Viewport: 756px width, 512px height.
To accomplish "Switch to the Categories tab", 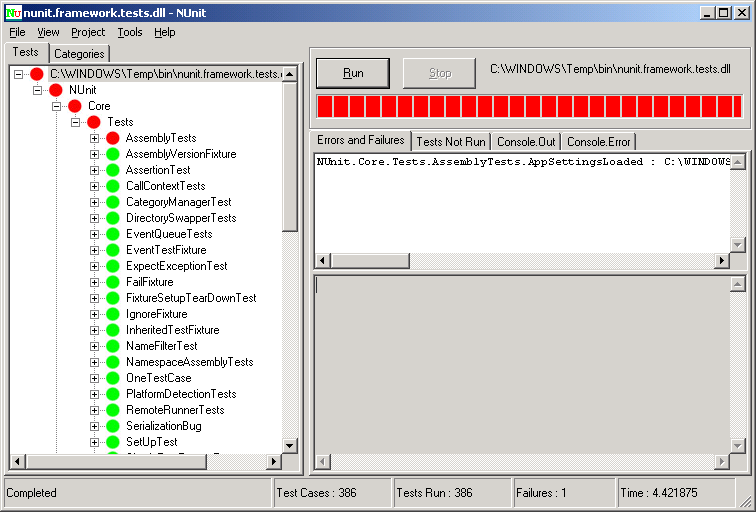I will 79,54.
